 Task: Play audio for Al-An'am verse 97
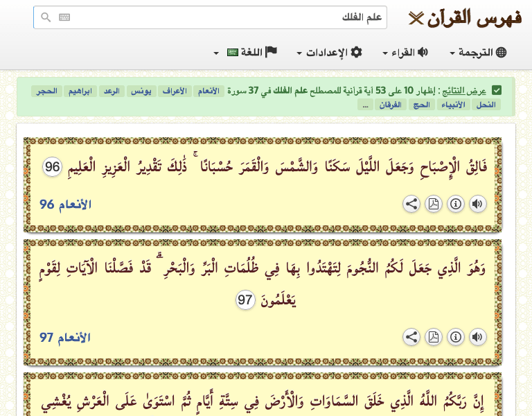[477, 337]
